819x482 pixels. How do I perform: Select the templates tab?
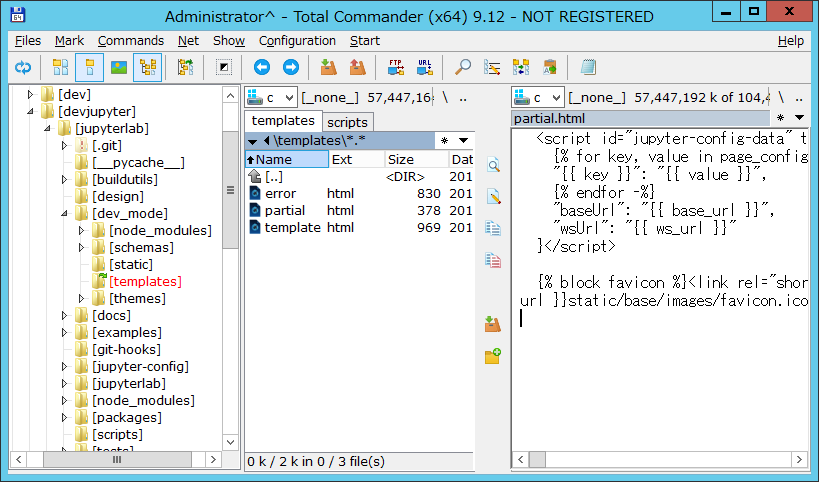click(x=283, y=121)
